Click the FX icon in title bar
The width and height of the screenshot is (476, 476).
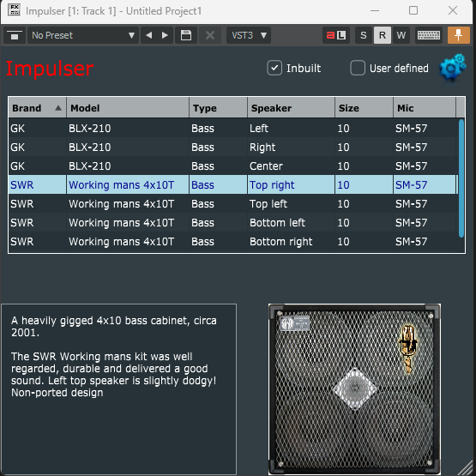point(15,10)
